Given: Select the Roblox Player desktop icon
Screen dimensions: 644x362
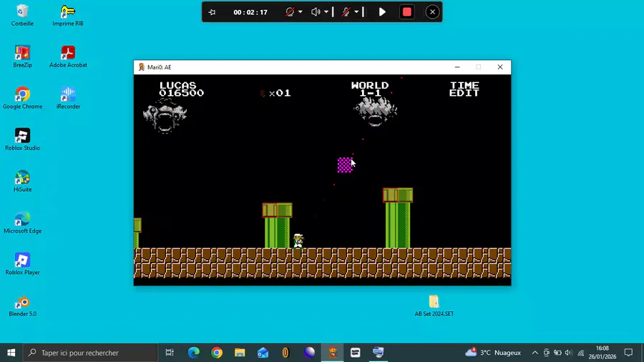Looking at the screenshot, I should click(x=22, y=264).
